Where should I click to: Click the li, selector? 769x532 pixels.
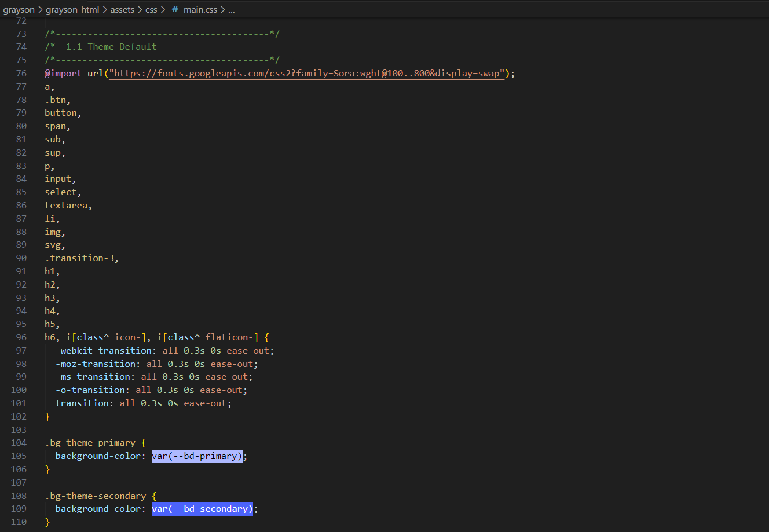pos(52,219)
